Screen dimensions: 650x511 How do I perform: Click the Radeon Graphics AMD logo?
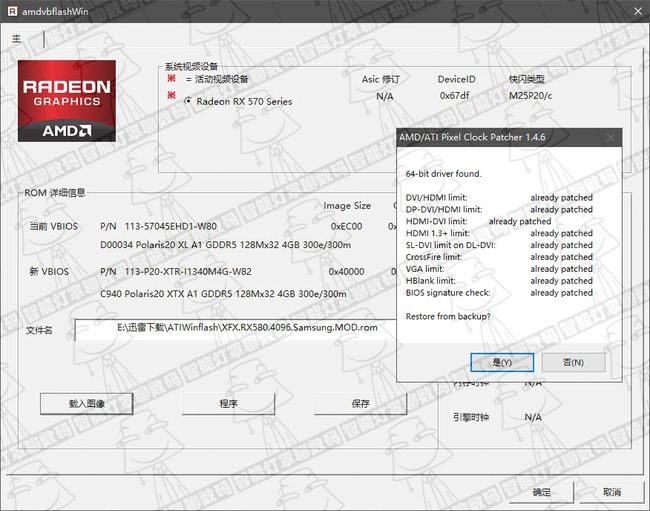67,101
